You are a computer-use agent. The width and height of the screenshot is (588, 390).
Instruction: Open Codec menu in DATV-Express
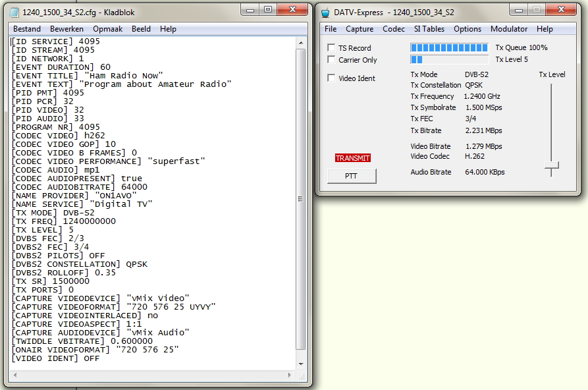(394, 29)
